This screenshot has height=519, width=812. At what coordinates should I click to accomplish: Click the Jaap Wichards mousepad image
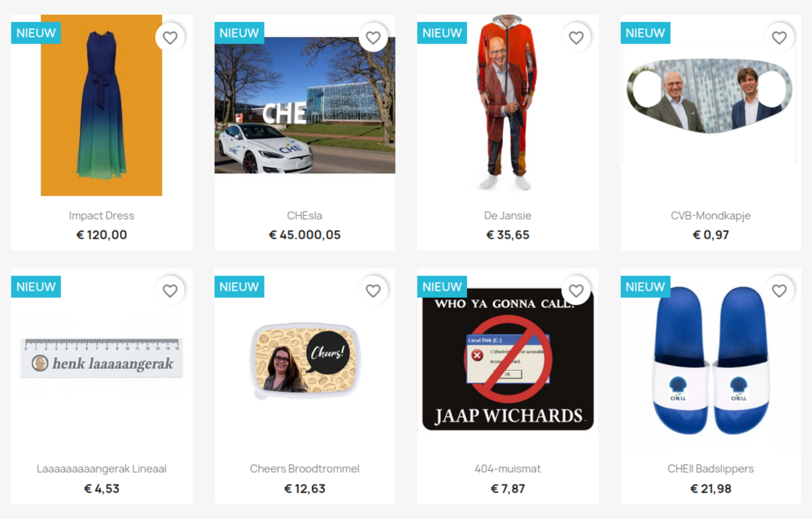[x=508, y=359]
